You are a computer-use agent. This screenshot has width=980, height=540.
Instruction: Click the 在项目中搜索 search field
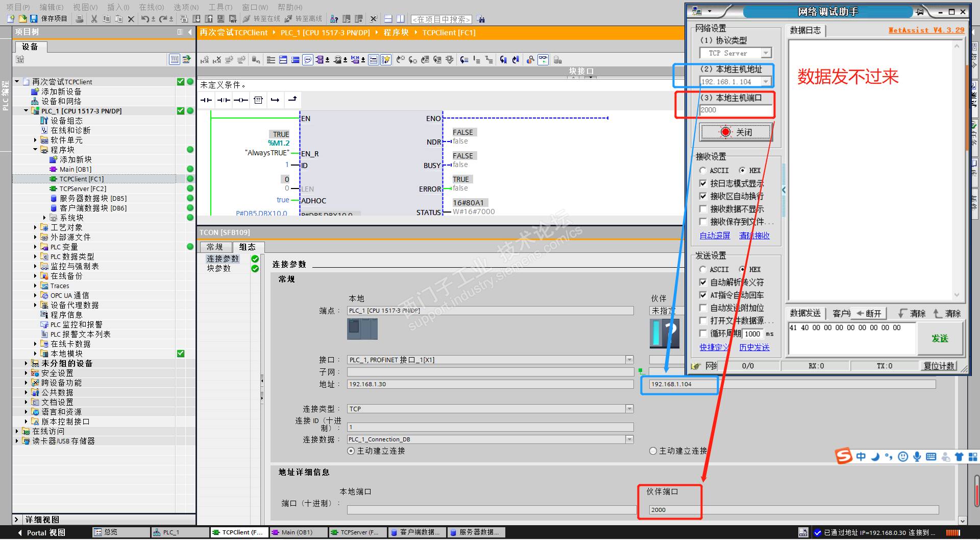(x=441, y=19)
